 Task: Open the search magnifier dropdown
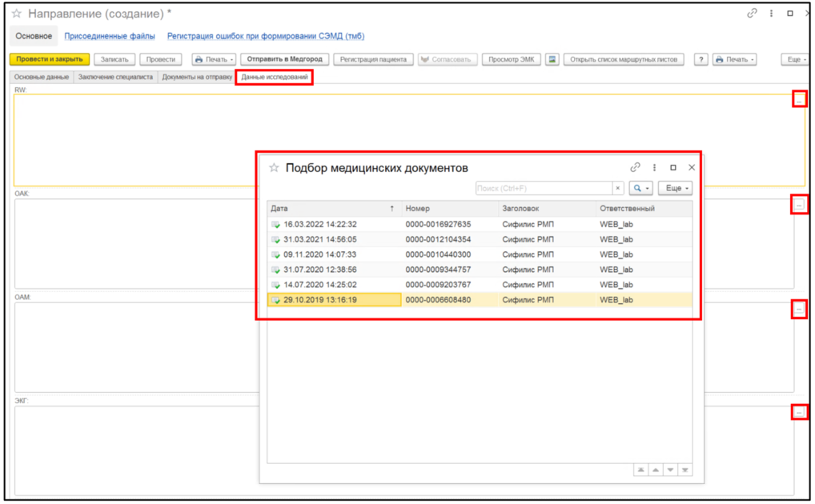point(641,188)
